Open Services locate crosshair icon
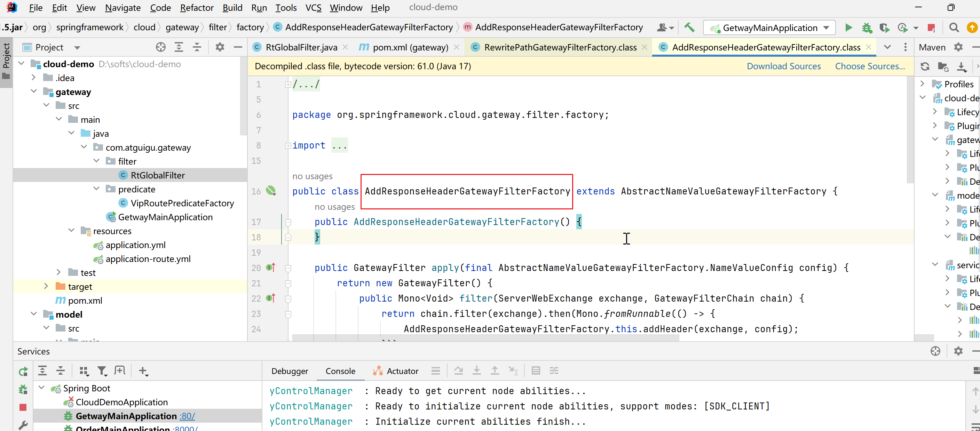This screenshot has height=431, width=980. pos(935,351)
